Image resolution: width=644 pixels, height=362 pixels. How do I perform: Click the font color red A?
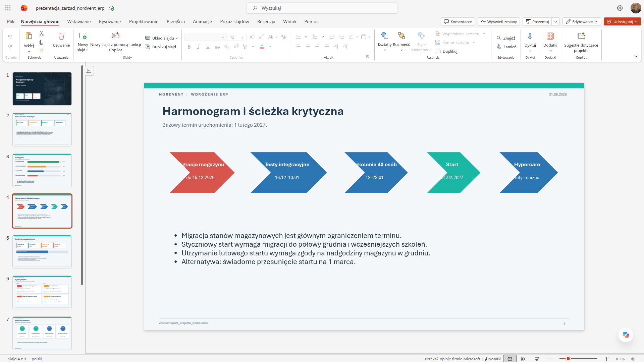pos(262,47)
